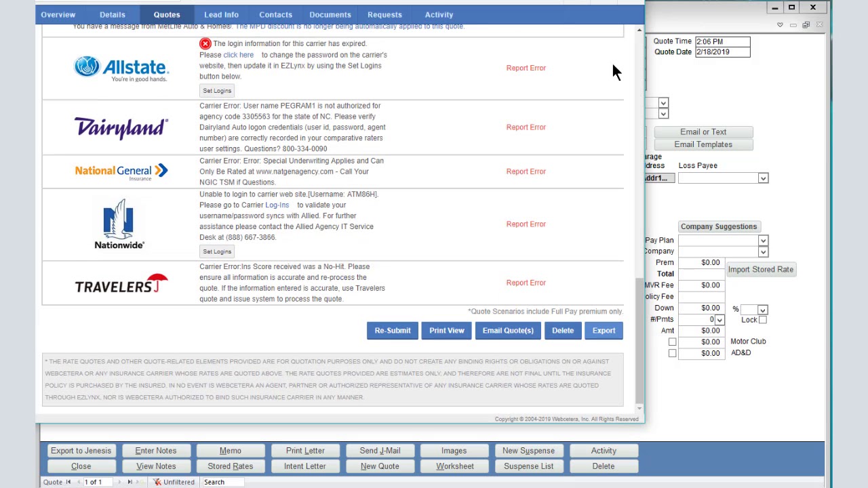The height and width of the screenshot is (488, 868).
Task: Click the Travelers carrier logo
Action: (x=121, y=284)
